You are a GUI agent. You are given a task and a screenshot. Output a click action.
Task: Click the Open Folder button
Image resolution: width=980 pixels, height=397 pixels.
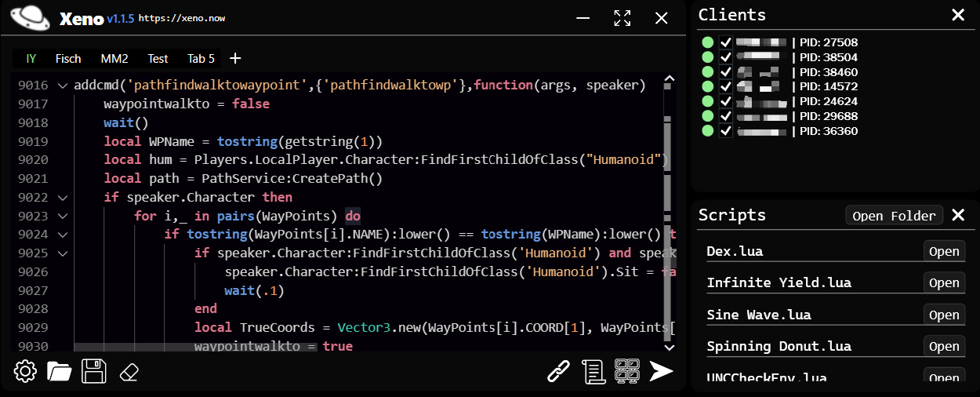pyautogui.click(x=893, y=216)
